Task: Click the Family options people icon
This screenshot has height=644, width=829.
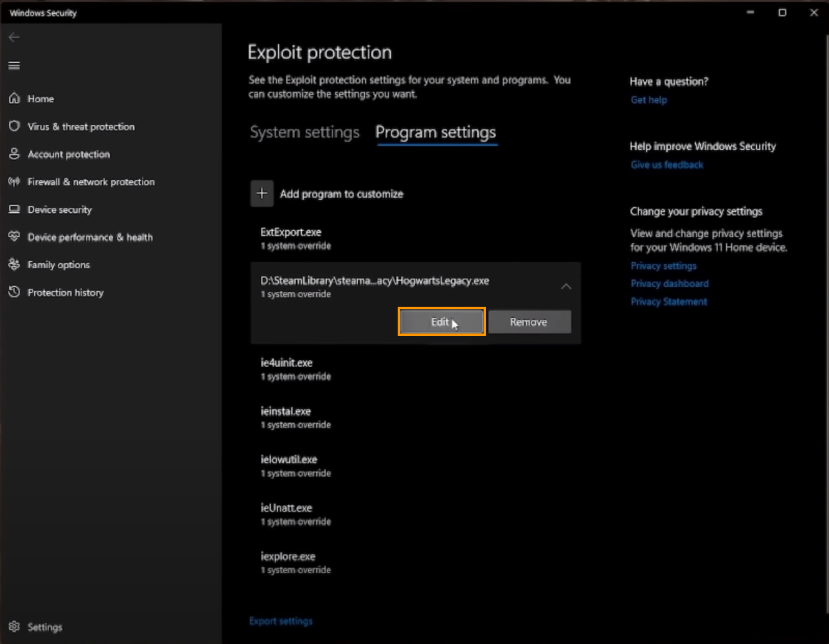Action: click(14, 264)
